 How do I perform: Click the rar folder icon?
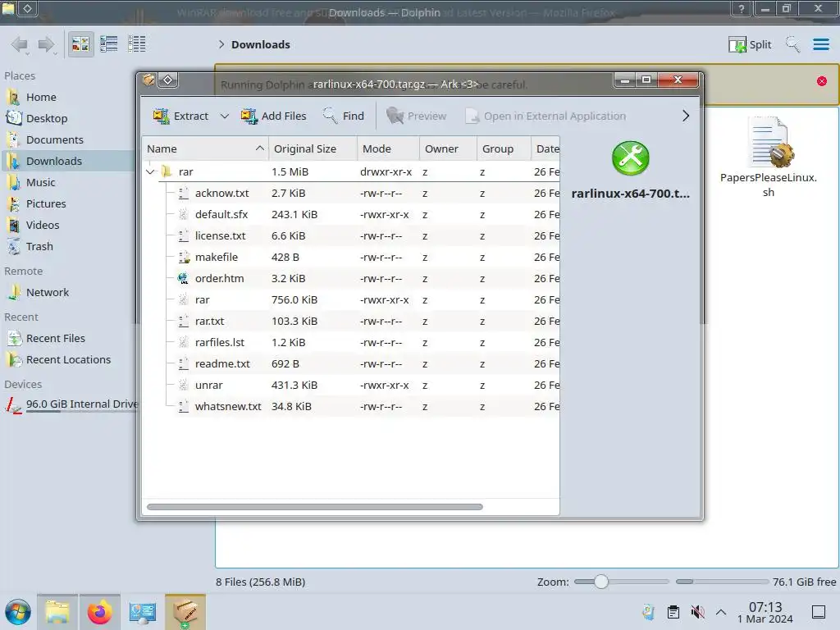point(167,171)
